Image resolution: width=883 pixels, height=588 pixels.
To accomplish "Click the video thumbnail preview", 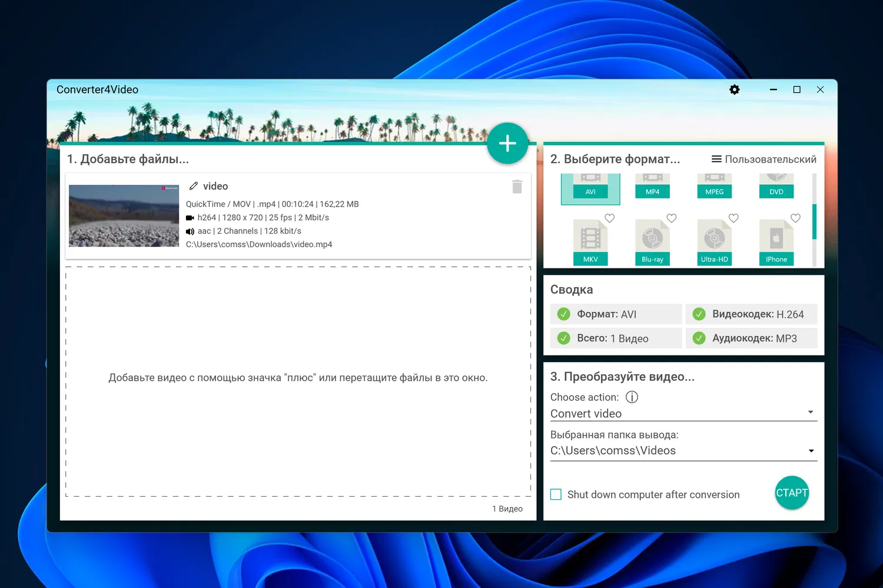I will click(124, 215).
